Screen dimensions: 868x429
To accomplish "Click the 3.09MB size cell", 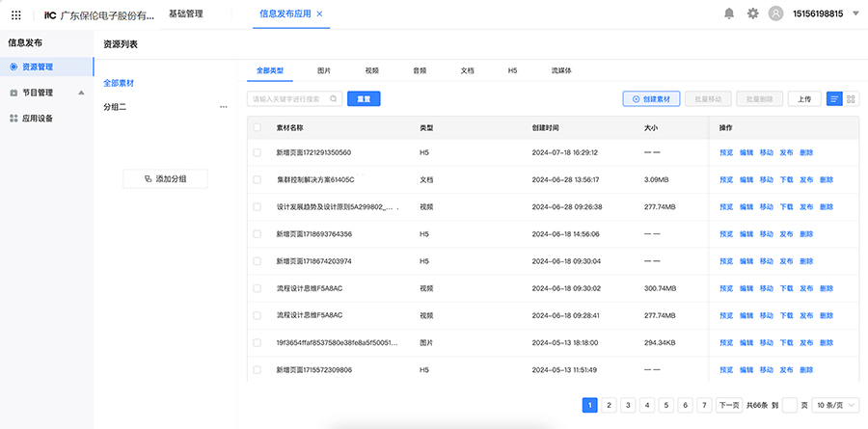I will [x=656, y=180].
